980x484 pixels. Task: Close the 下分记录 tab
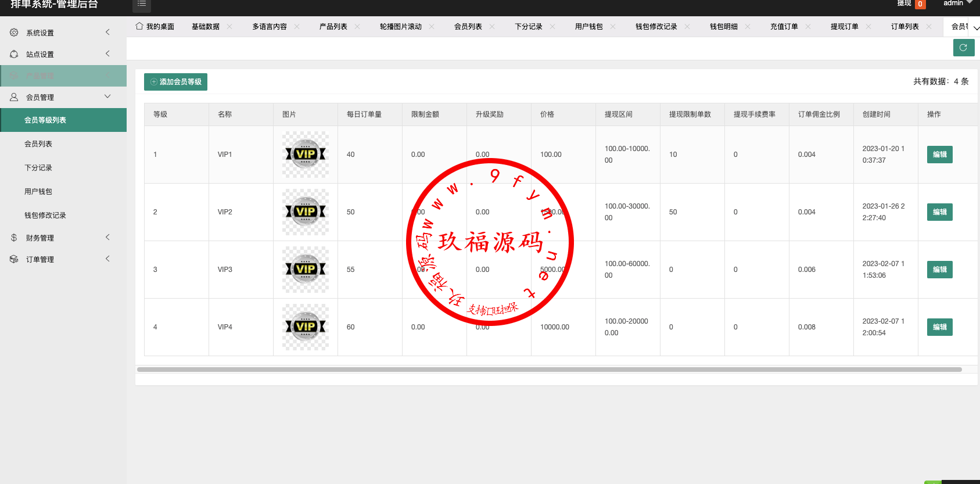[x=552, y=26]
